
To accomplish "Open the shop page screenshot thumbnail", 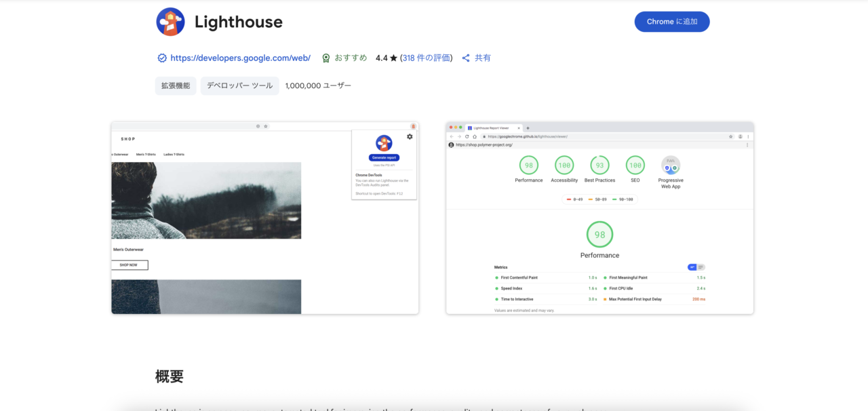I will [x=265, y=218].
